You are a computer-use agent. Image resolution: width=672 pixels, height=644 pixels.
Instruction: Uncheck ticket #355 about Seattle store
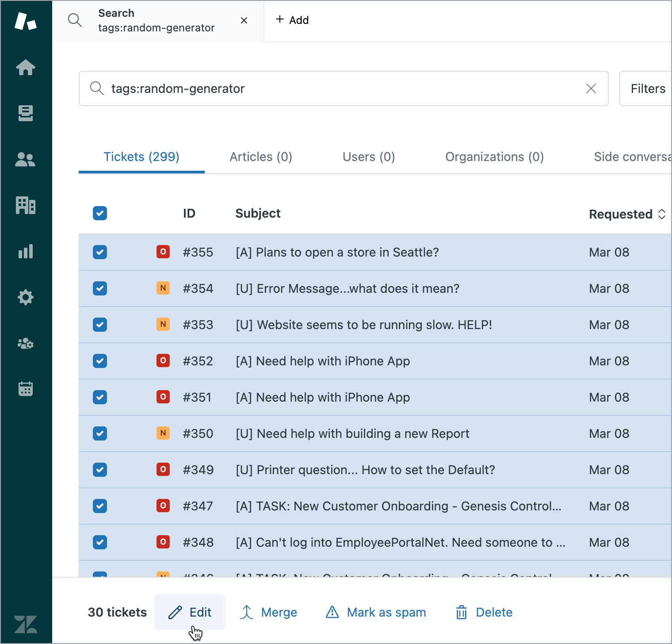100,252
